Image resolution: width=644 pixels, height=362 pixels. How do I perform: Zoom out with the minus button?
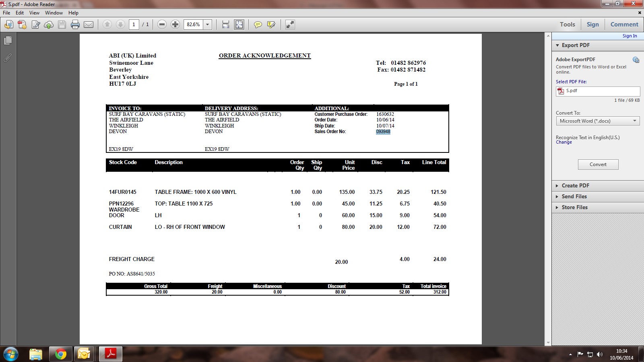[162, 25]
